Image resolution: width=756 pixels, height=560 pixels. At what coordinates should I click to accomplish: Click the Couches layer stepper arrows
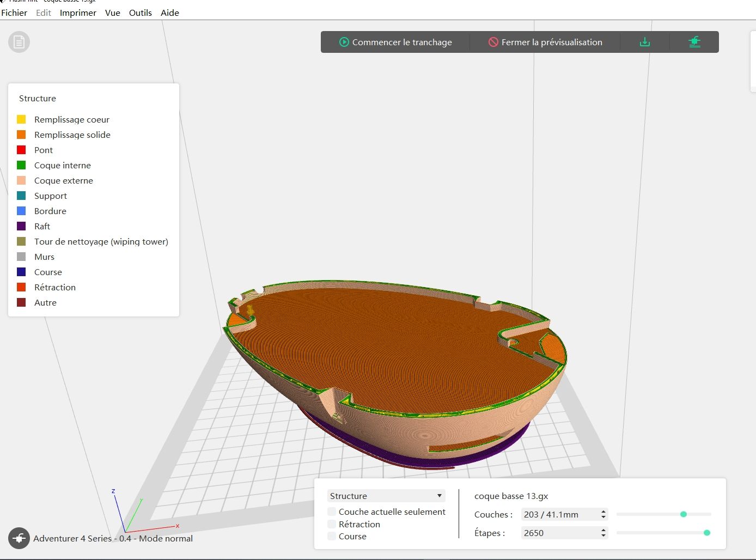(x=603, y=514)
